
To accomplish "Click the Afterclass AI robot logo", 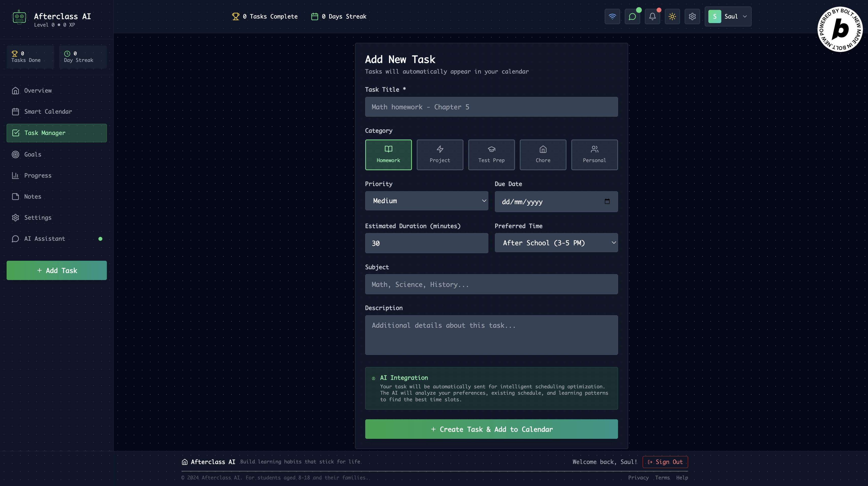I will point(19,17).
